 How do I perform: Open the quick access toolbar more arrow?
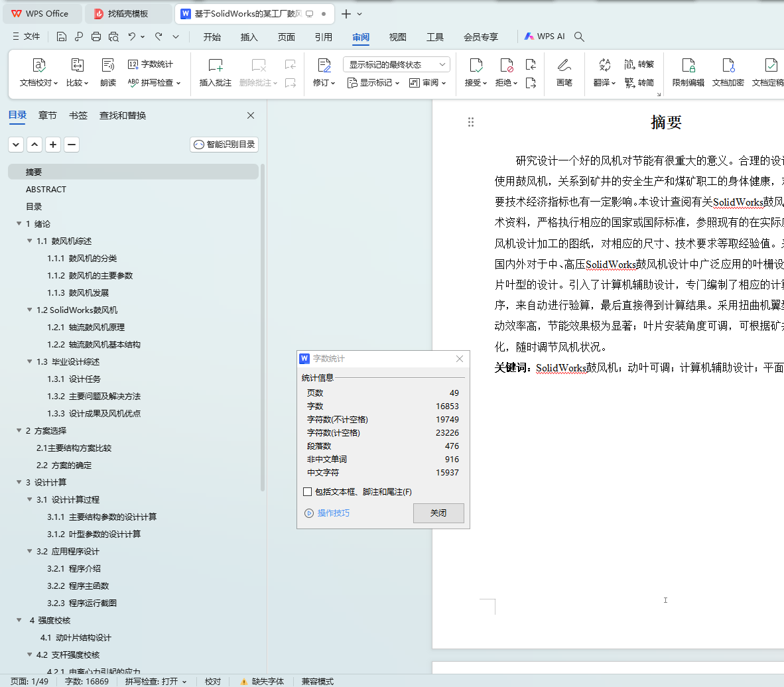[176, 36]
